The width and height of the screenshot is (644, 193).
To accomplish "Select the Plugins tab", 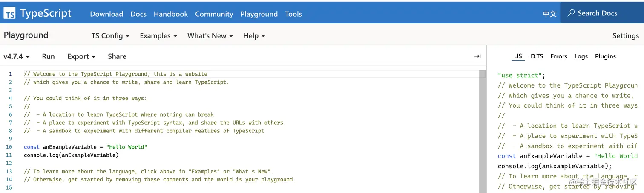I will coord(605,56).
